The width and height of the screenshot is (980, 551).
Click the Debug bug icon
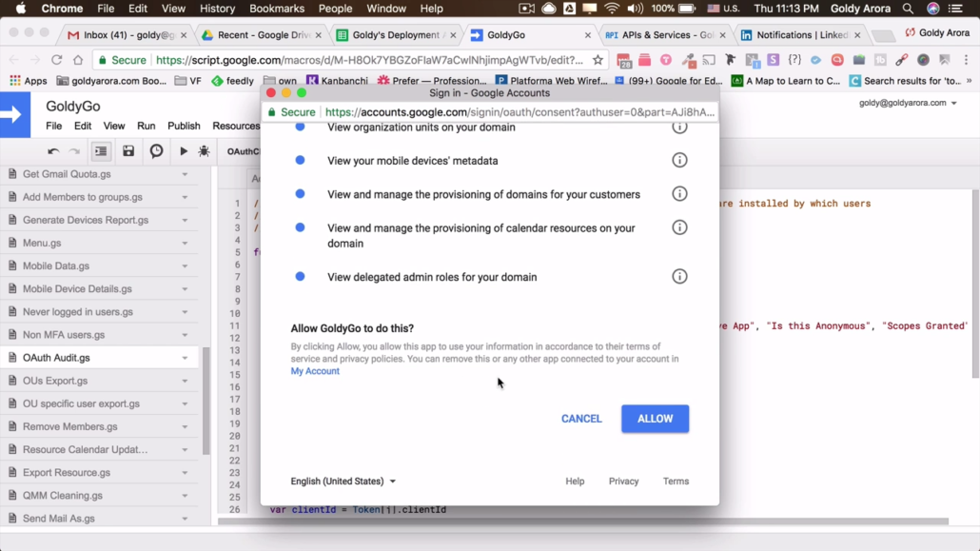pos(204,150)
